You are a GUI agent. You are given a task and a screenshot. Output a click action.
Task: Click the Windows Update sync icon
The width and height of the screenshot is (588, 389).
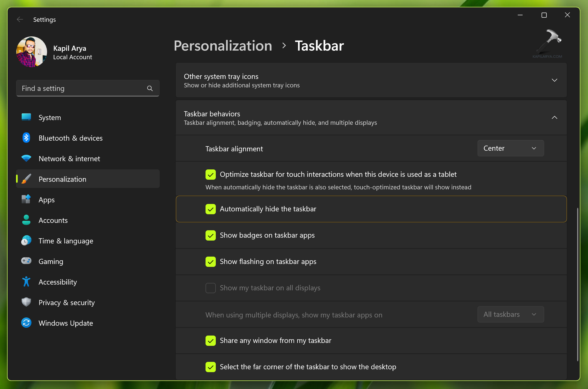(x=26, y=323)
